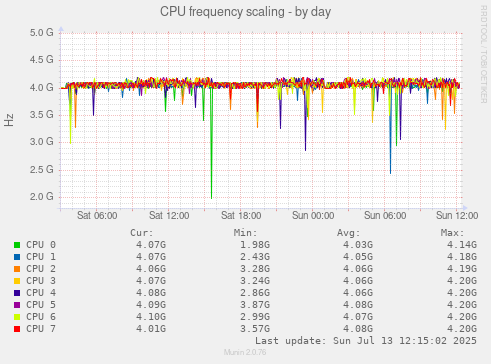Click CPU 6 average value 4.07G

[358, 317]
